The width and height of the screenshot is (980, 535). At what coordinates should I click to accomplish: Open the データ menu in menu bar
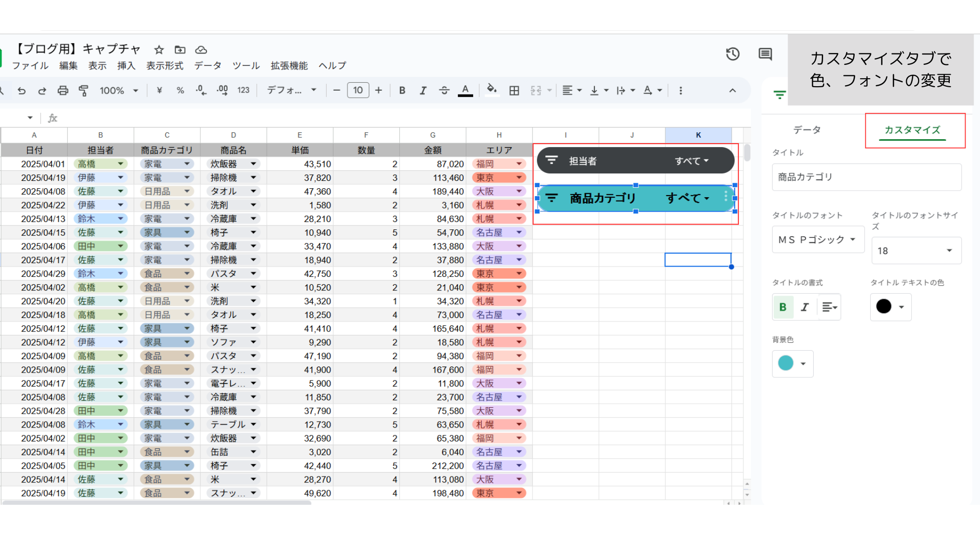[x=208, y=65]
